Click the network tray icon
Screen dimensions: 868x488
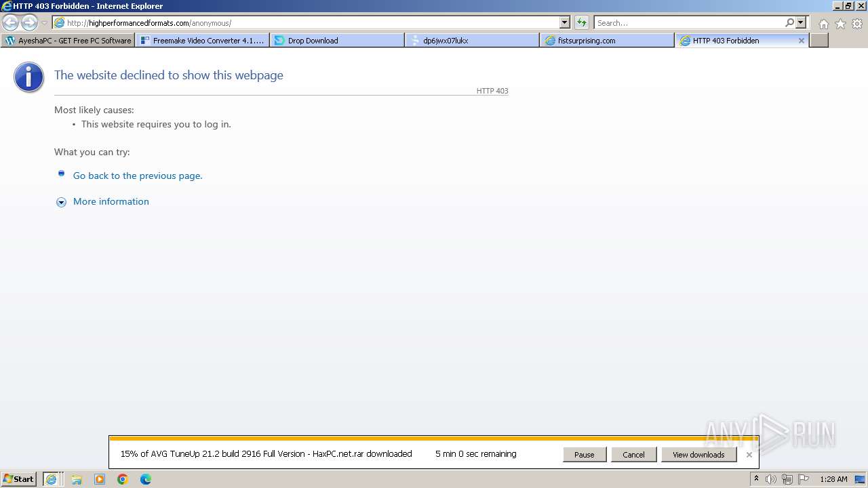click(787, 479)
